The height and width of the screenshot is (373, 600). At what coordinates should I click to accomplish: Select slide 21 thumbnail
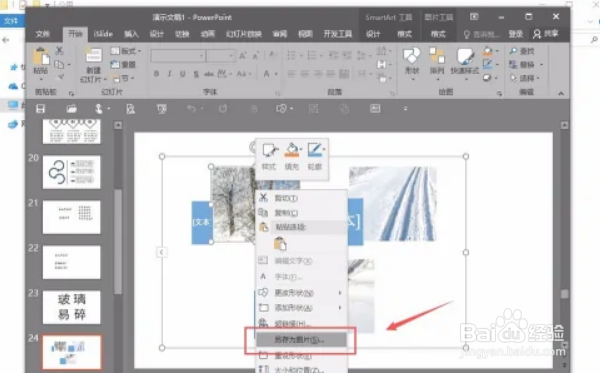tap(72, 217)
